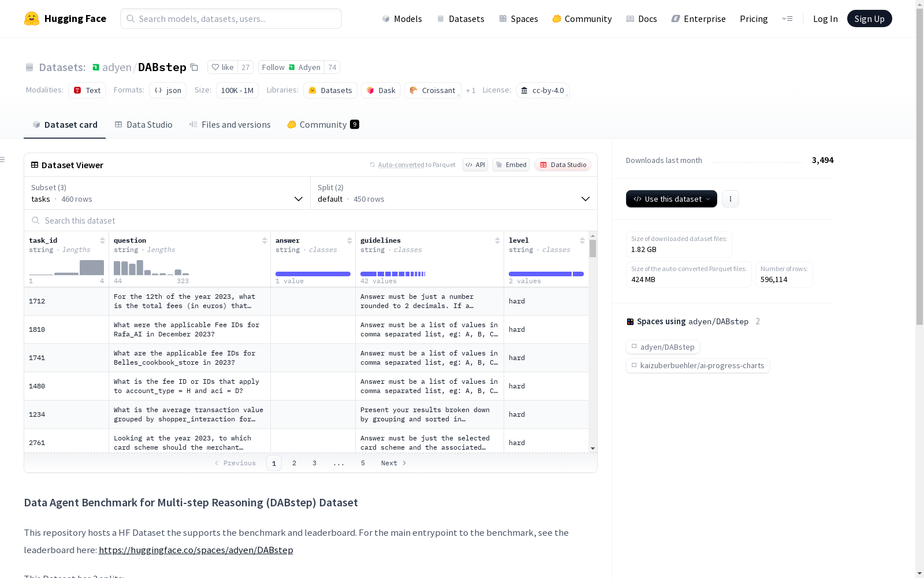Screen dimensions: 924x578
Task: Open the kaizuberbuehler/ai-progress-charts space
Action: pos(698,365)
